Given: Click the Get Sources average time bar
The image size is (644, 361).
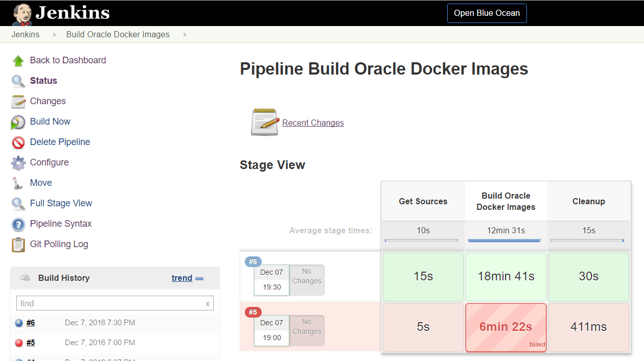Looking at the screenshot, I should point(422,240).
